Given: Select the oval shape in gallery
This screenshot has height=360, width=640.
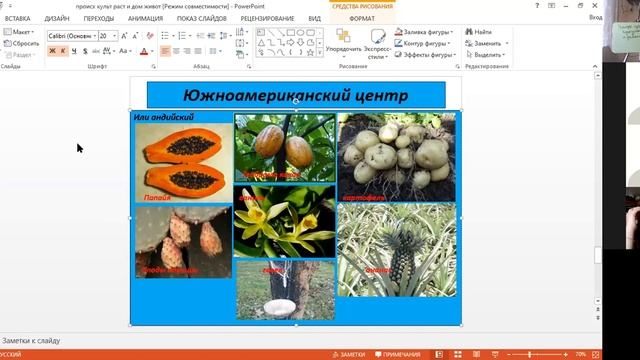Looking at the screenshot, I should point(300,33).
